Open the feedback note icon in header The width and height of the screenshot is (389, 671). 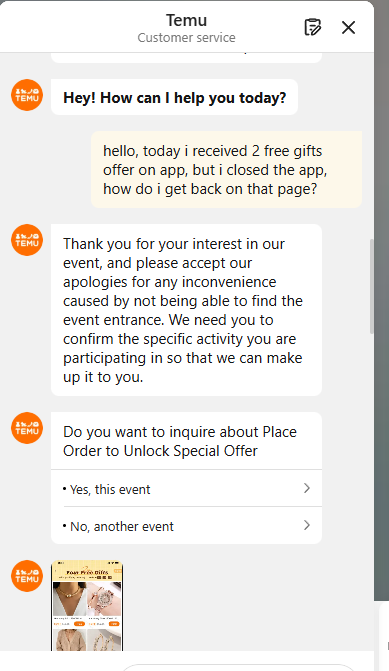312,27
